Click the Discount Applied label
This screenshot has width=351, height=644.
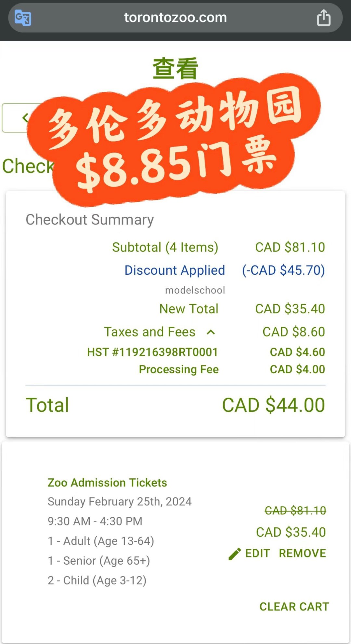(x=175, y=270)
